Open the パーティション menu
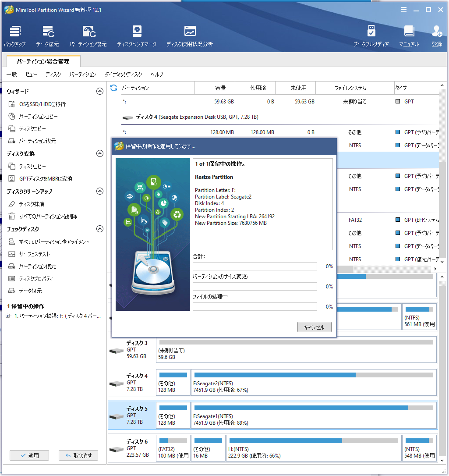 82,75
